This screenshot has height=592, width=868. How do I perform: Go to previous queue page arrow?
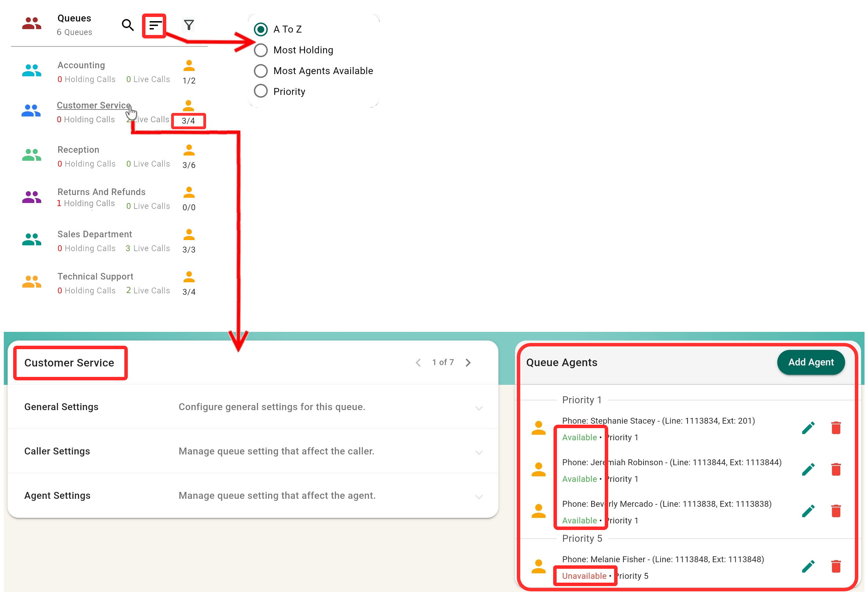418,363
